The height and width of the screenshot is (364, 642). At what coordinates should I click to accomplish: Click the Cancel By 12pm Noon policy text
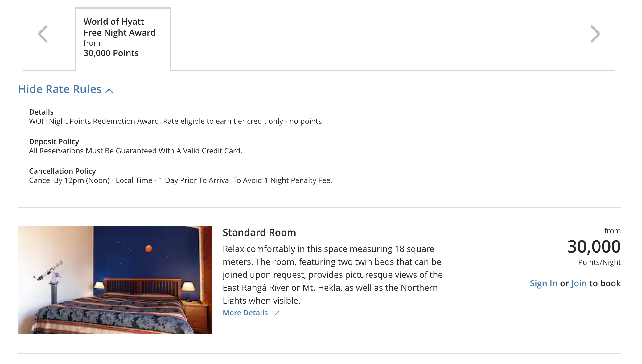pos(180,180)
